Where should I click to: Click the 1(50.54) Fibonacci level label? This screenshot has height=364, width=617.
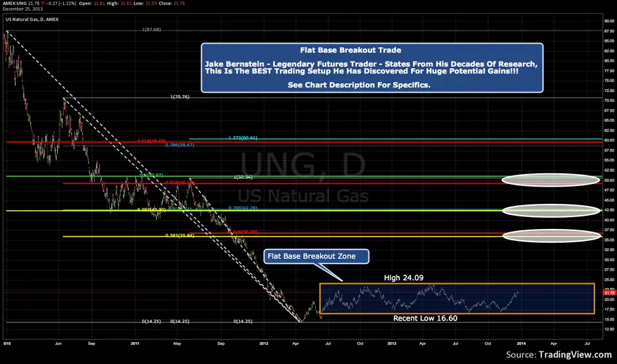243,177
